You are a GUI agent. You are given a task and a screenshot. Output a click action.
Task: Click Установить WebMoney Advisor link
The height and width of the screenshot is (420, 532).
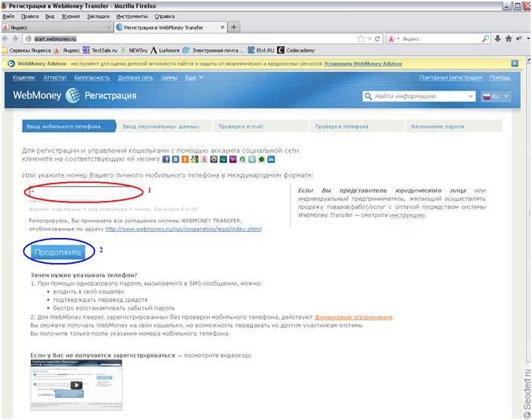tap(363, 63)
